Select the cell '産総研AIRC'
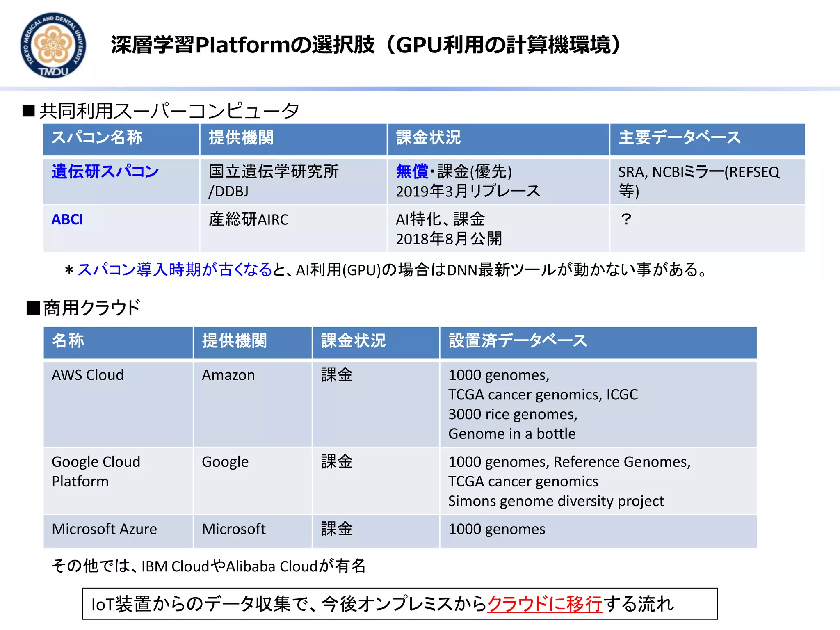 (293, 228)
